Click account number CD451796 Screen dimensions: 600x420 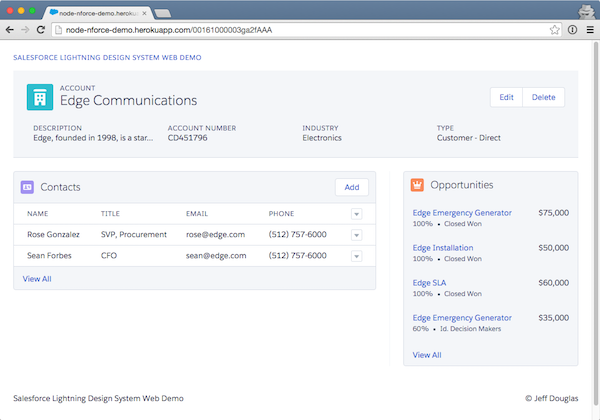(x=188, y=138)
